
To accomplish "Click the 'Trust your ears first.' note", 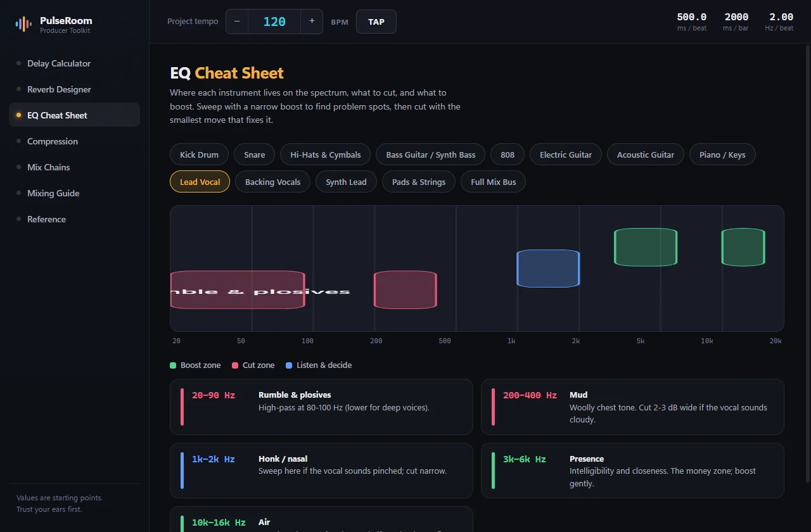I will [x=49, y=509].
